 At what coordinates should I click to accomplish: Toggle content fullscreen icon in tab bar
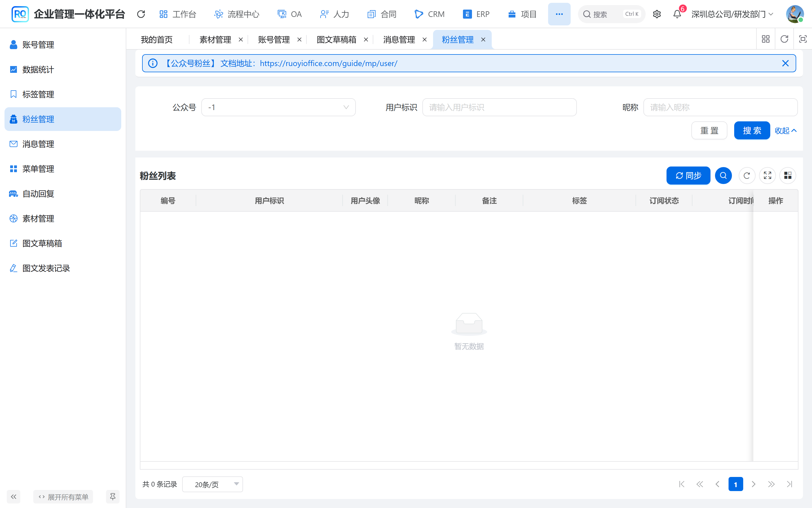[x=803, y=39]
